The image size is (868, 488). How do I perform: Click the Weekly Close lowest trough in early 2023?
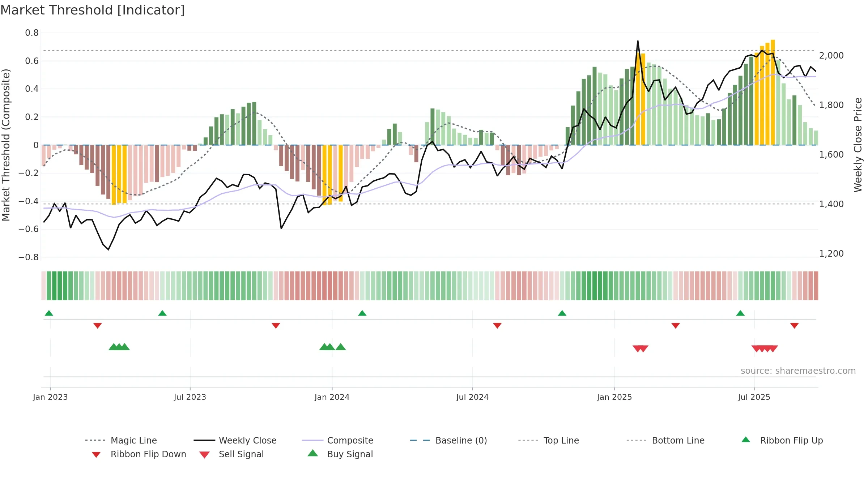point(109,249)
